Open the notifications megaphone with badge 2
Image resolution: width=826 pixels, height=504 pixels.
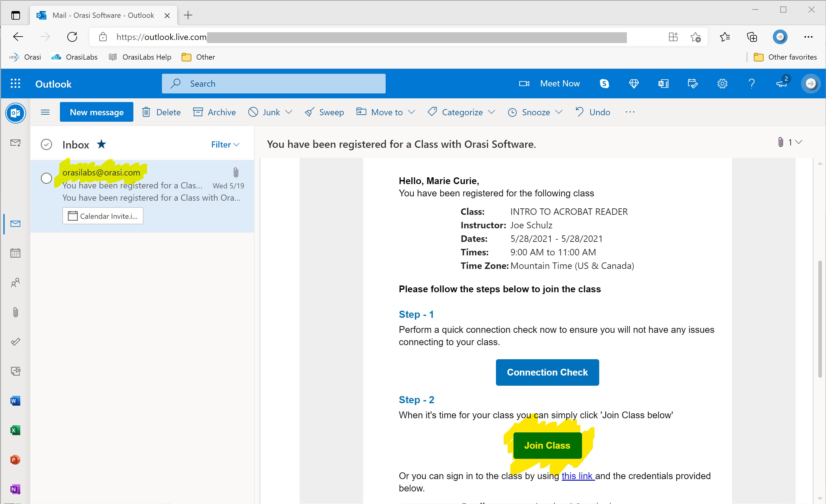click(x=782, y=83)
